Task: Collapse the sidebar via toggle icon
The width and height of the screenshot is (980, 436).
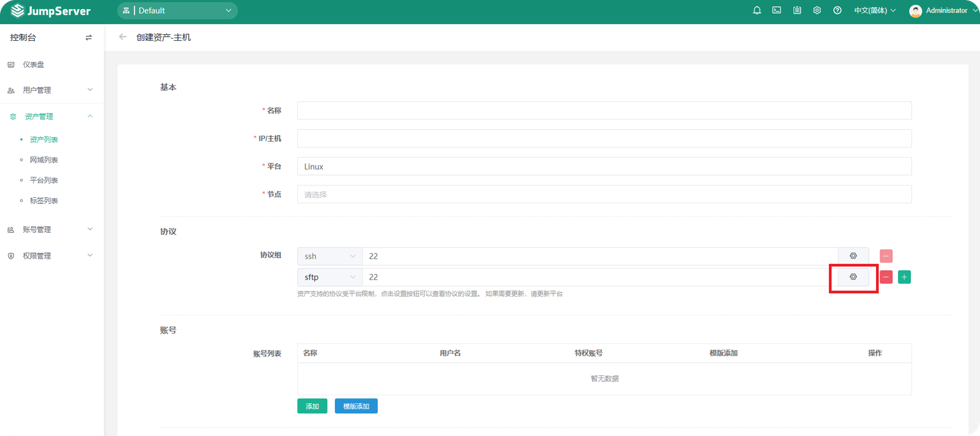Action: pyautogui.click(x=88, y=37)
